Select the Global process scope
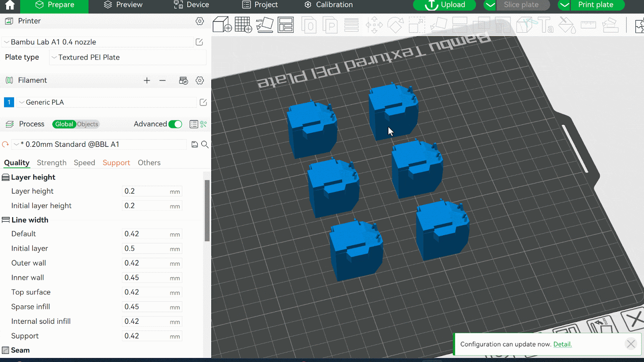Image resolution: width=644 pixels, height=362 pixels. (x=64, y=124)
